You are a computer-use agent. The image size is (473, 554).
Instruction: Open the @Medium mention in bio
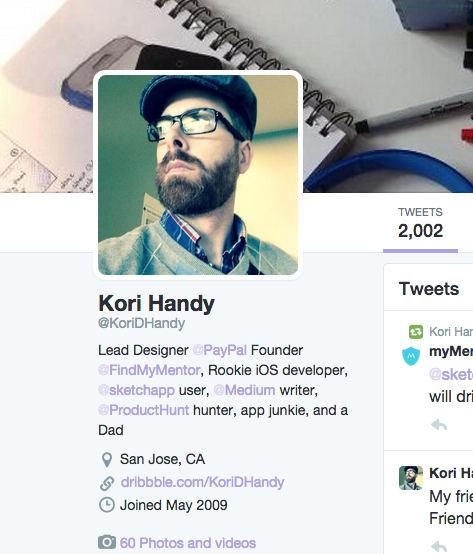244,390
